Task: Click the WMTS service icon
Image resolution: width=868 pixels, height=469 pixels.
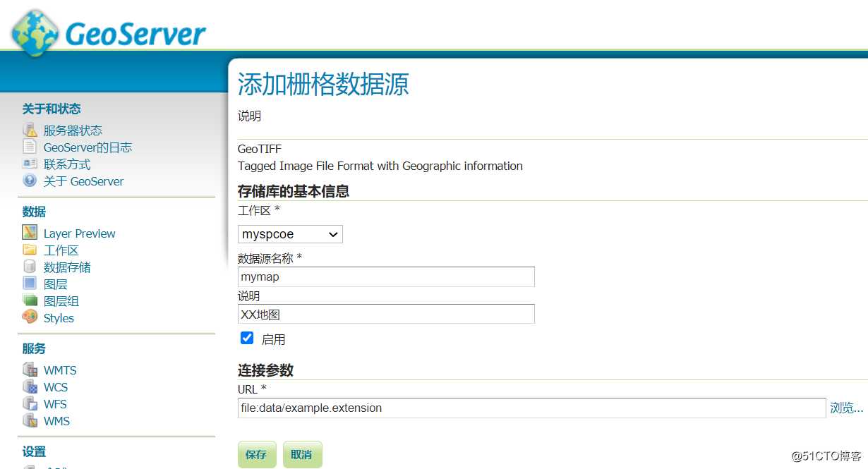Action: (30, 370)
